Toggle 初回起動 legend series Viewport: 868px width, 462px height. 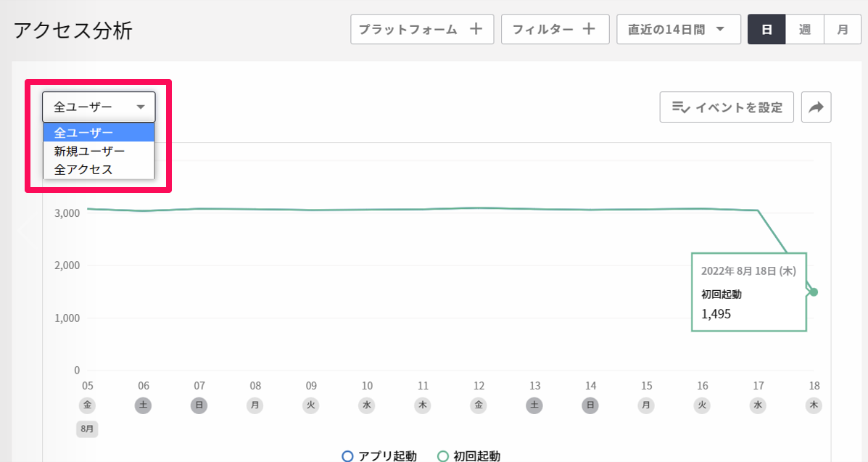(x=469, y=456)
